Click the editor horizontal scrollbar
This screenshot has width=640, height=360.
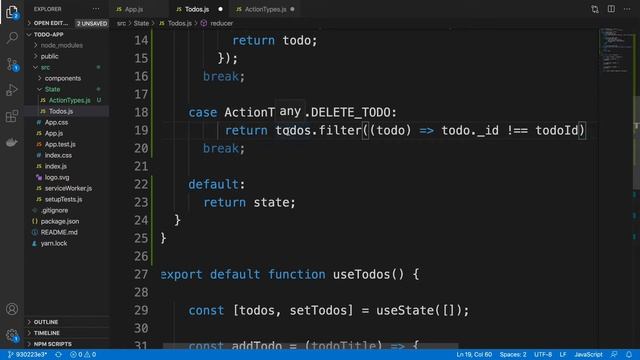pyautogui.click(x=310, y=346)
